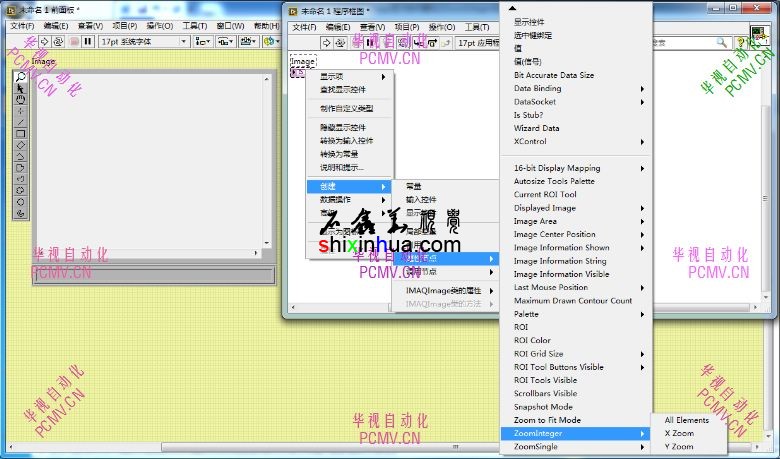This screenshot has width=780, height=459.
Task: Select ROI Color property from list
Action: pyautogui.click(x=532, y=340)
